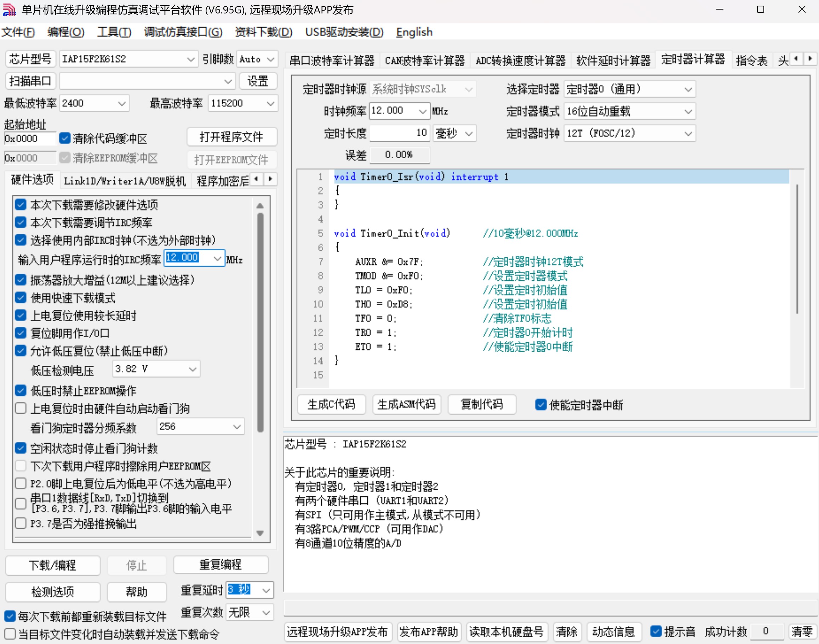Toggle 使用快速下载模式 checkbox
Viewport: 819px width, 644px height.
(x=21, y=298)
